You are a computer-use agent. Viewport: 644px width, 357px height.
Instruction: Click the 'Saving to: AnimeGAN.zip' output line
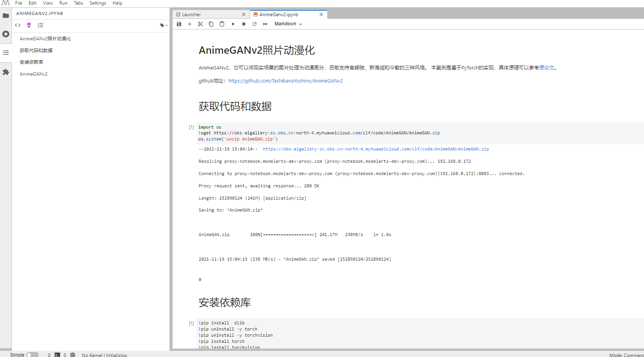[x=231, y=210]
